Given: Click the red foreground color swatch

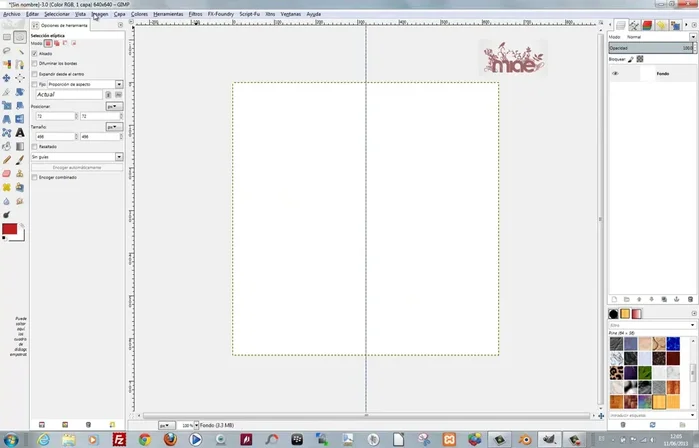Looking at the screenshot, I should (x=10, y=230).
